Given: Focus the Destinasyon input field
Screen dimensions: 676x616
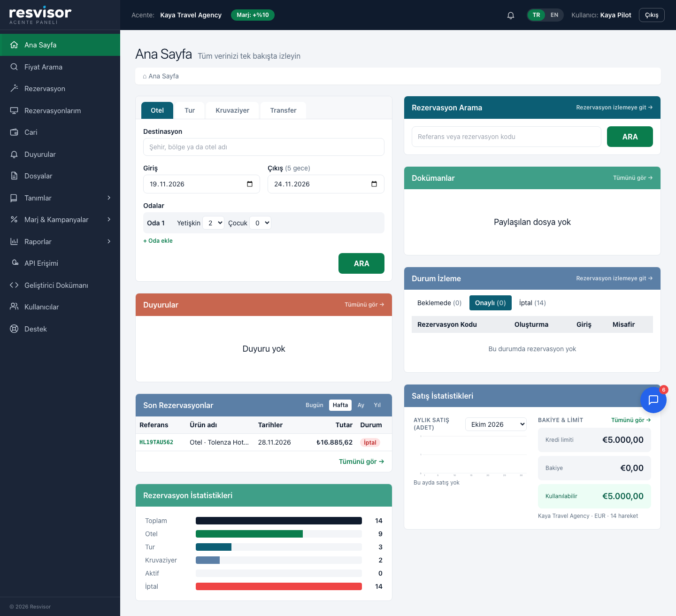Looking at the screenshot, I should click(264, 147).
